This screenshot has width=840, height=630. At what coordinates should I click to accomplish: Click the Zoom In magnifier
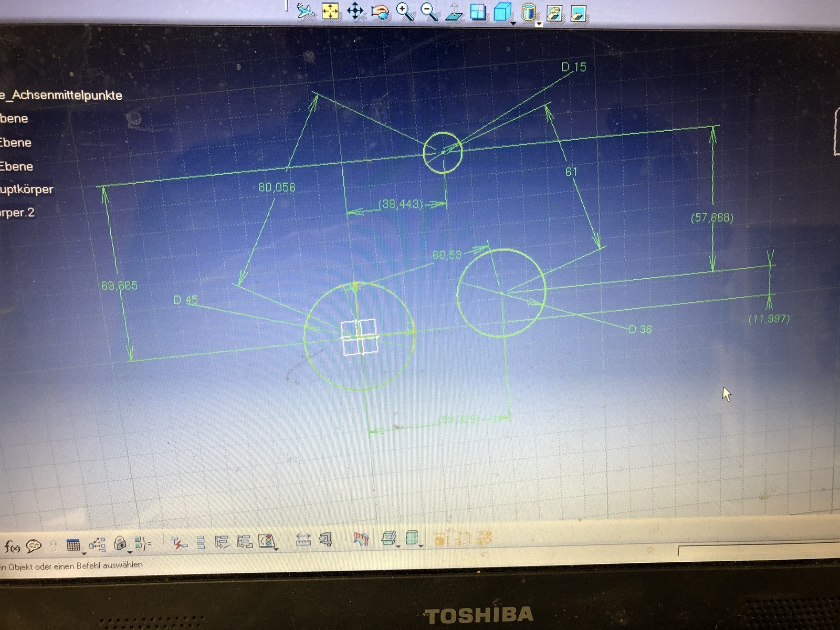tap(404, 12)
